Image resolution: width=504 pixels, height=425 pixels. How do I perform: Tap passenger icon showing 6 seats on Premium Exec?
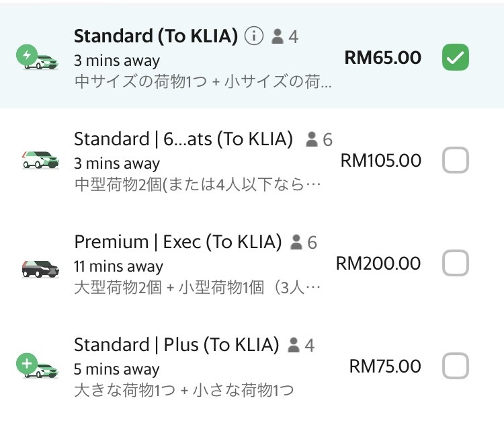pyautogui.click(x=296, y=242)
